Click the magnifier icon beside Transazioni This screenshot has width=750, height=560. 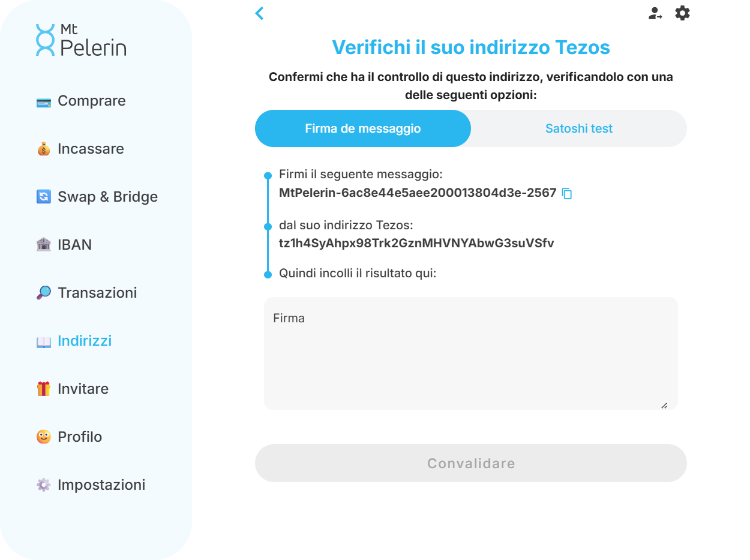click(x=43, y=293)
